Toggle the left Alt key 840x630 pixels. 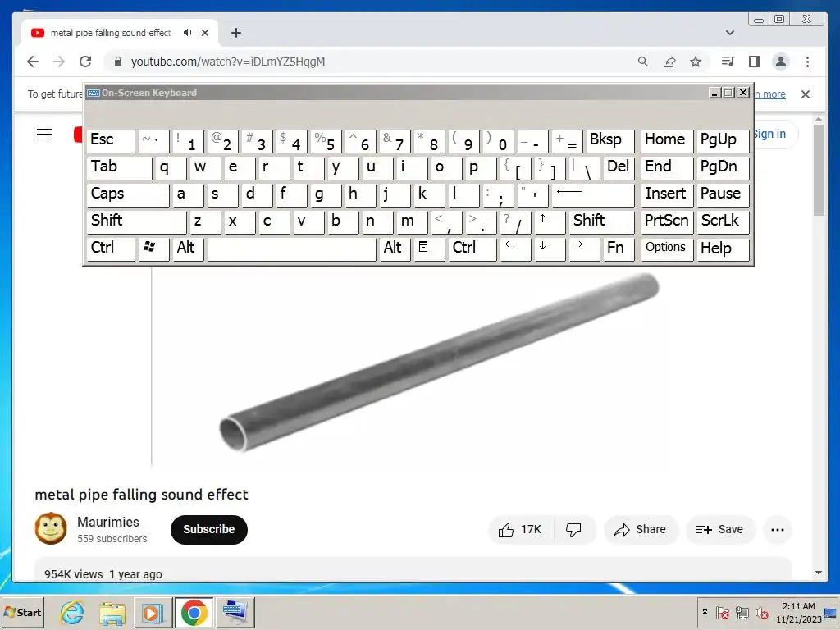coord(187,249)
